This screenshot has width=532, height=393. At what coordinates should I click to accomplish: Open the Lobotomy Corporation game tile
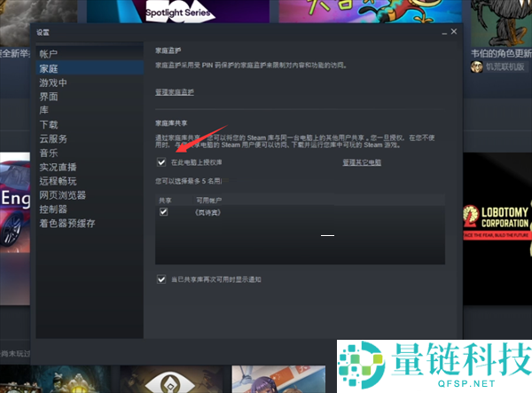pyautogui.click(x=497, y=231)
